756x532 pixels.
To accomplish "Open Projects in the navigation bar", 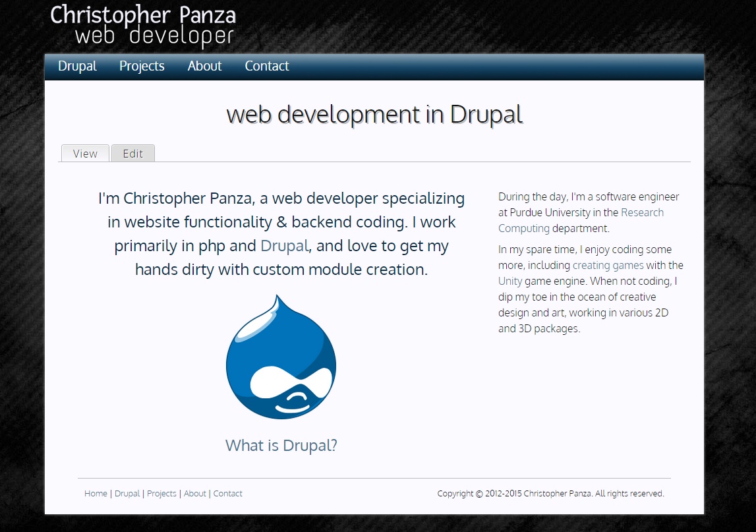I will 142,66.
